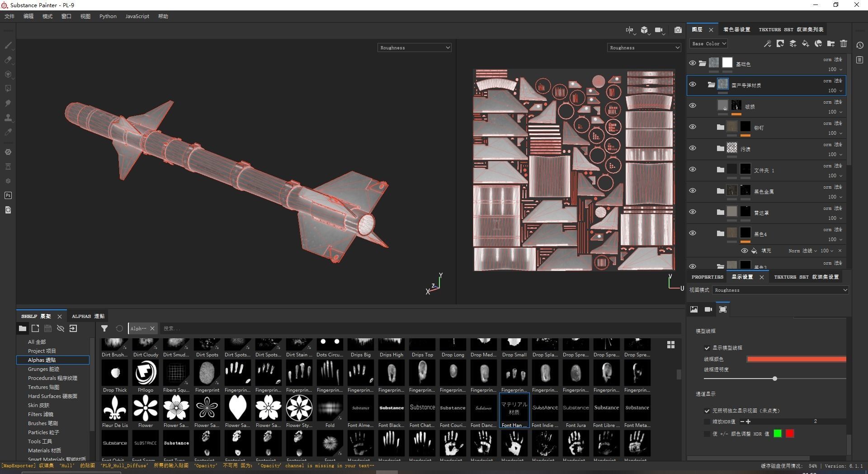This screenshot has height=474, width=868.
Task: Open the Log clipboard icon on right dock
Action: pos(860,60)
